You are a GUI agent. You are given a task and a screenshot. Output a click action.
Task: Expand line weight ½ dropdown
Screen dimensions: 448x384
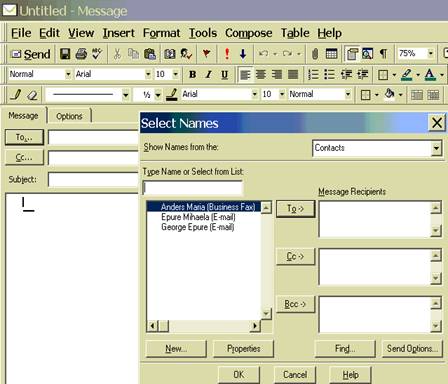pyautogui.click(x=158, y=95)
